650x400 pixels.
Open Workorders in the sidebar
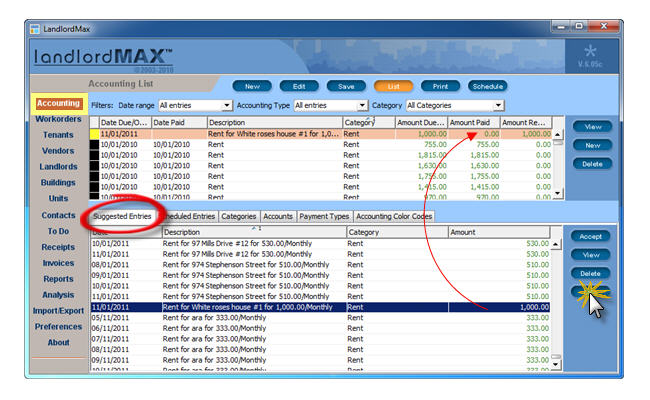pos(58,119)
